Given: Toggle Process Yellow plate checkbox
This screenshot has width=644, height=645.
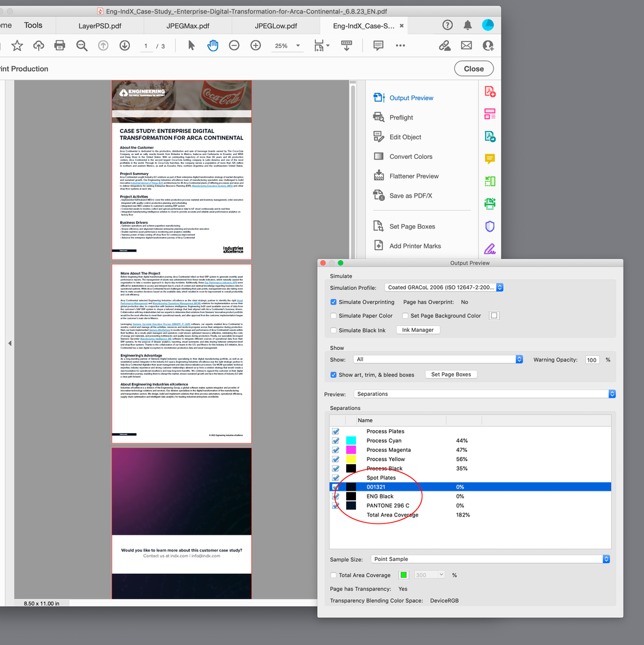Looking at the screenshot, I should (x=336, y=459).
